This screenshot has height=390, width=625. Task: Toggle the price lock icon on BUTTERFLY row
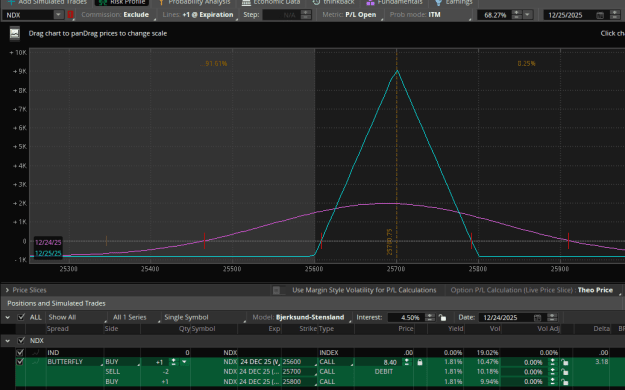pos(419,362)
